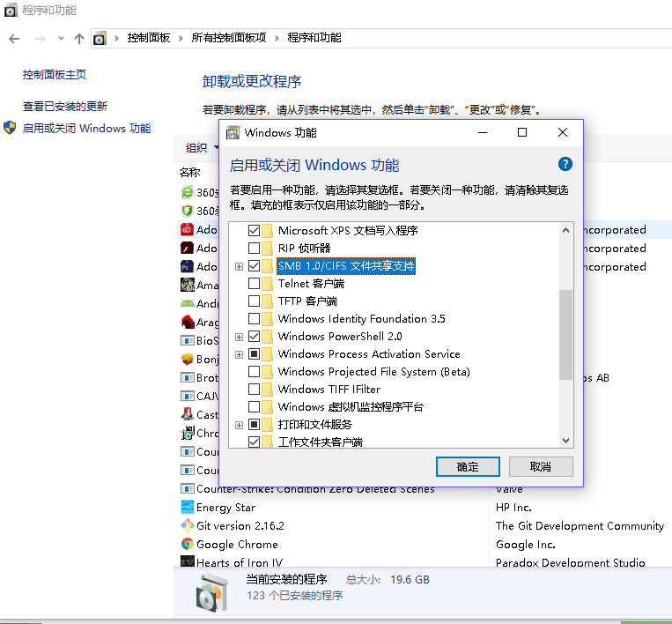Open the help icon in Windows 功能 dialog
Viewport: 672px width, 624px height.
pos(565,164)
